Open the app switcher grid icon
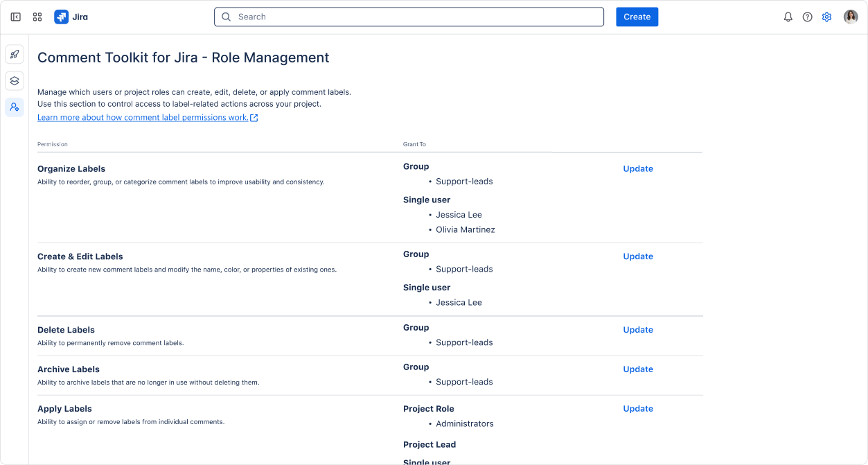This screenshot has width=868, height=465. point(37,17)
